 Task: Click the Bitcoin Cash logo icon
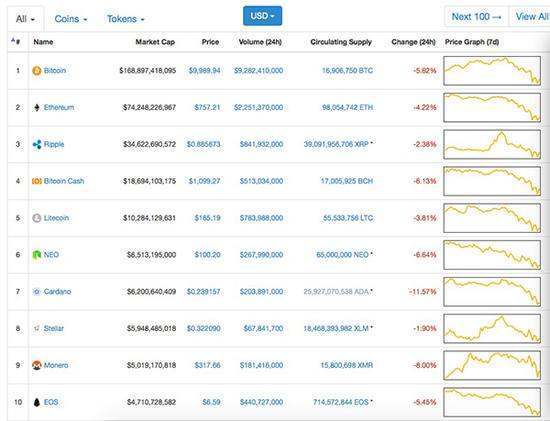tap(36, 181)
